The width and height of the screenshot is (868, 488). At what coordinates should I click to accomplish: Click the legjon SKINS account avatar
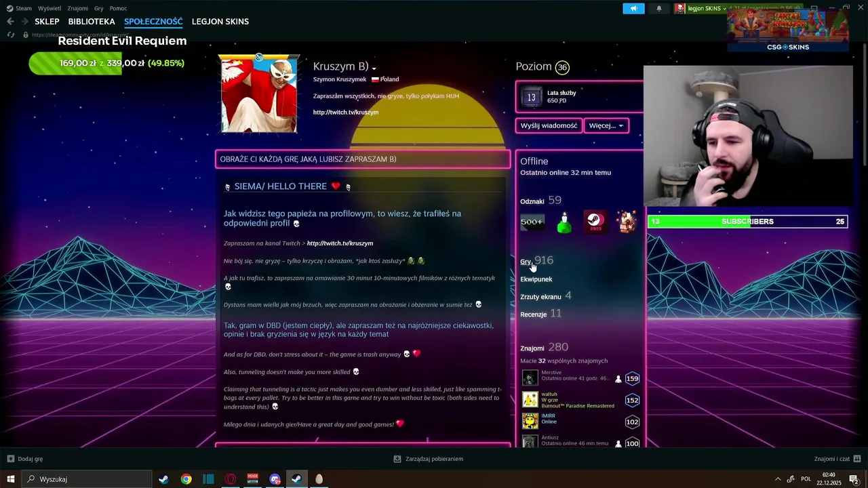[x=679, y=8]
